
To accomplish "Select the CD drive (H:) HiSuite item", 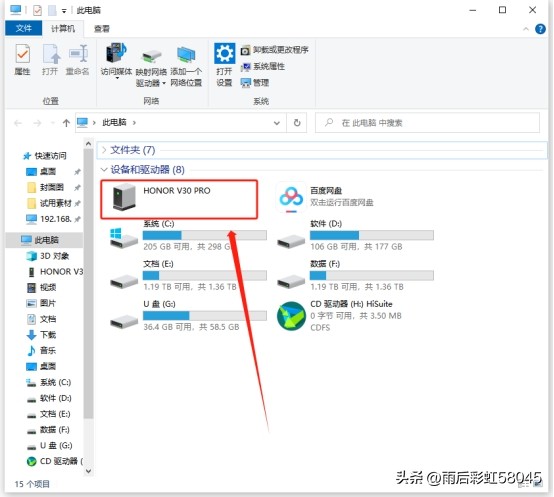I will pos(340,315).
